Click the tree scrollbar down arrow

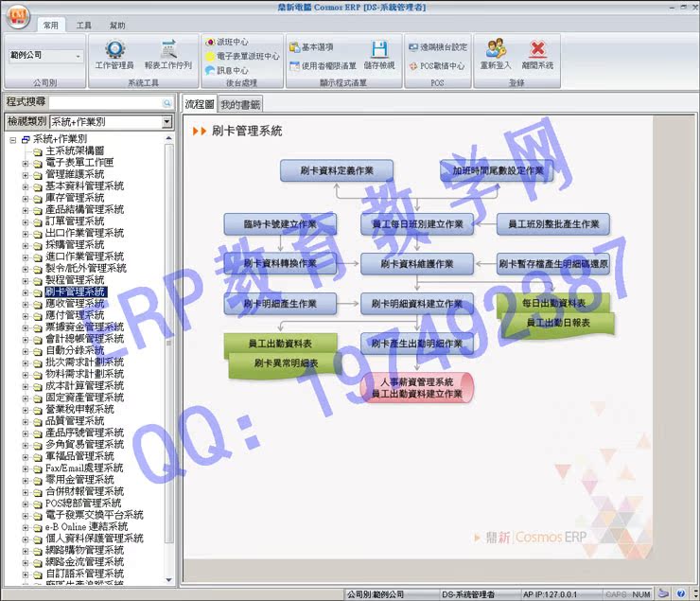pos(168,580)
